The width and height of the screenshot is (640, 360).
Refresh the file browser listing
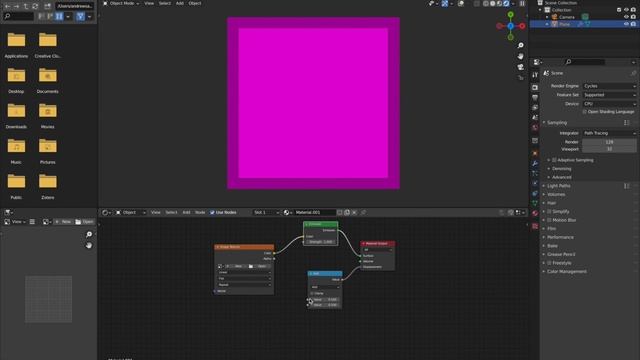click(x=35, y=6)
